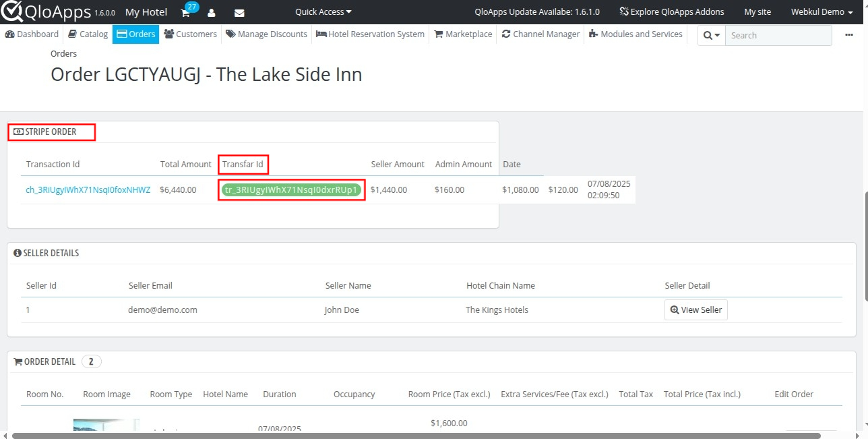Click the Stripe Order panel money icon

pyautogui.click(x=18, y=132)
